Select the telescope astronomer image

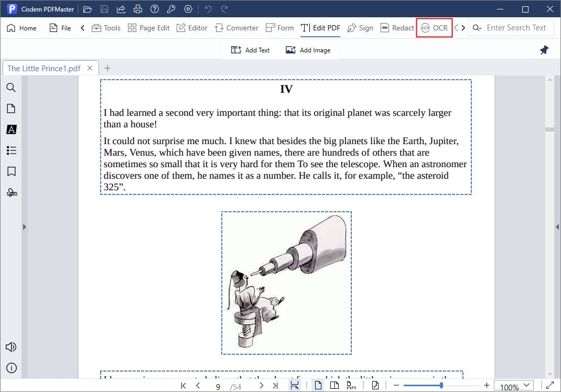pos(286,283)
